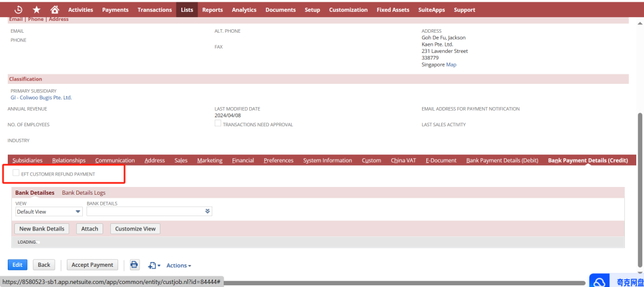
Task: Open the New document plus icon menu
Action: [154, 266]
